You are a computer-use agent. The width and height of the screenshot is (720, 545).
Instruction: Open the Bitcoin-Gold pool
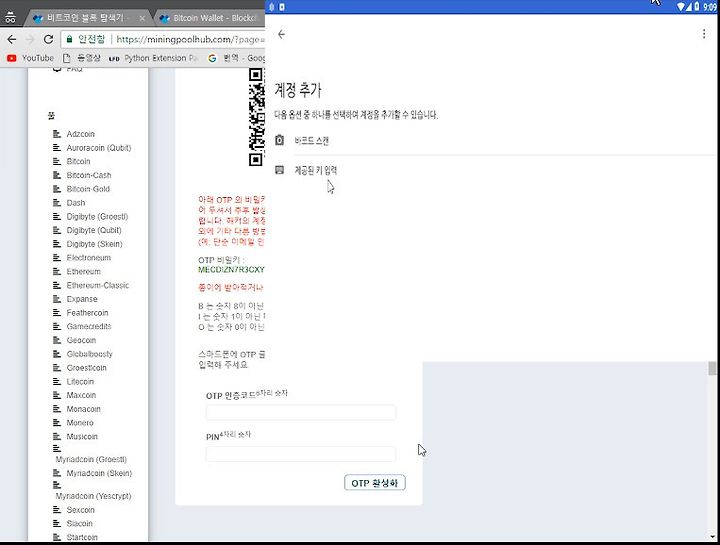(x=88, y=189)
